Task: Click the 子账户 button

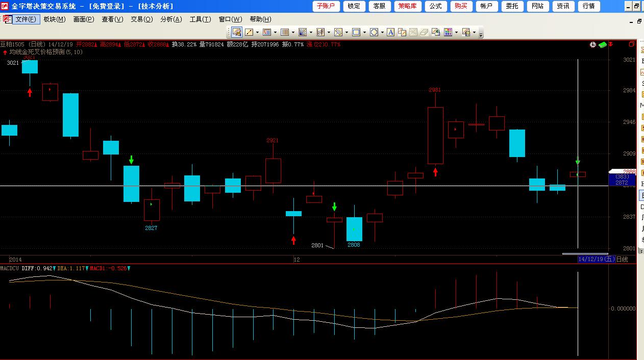Action: [326, 6]
